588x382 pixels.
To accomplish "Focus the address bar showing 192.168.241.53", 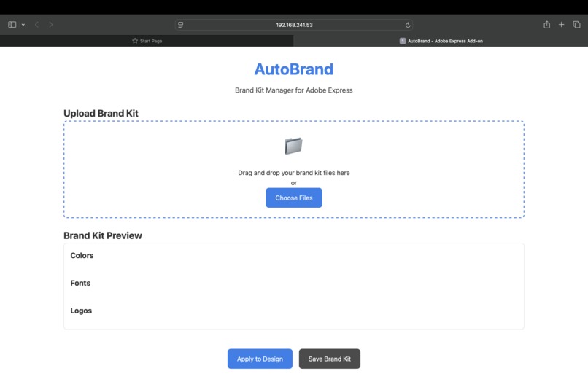I will 294,25.
